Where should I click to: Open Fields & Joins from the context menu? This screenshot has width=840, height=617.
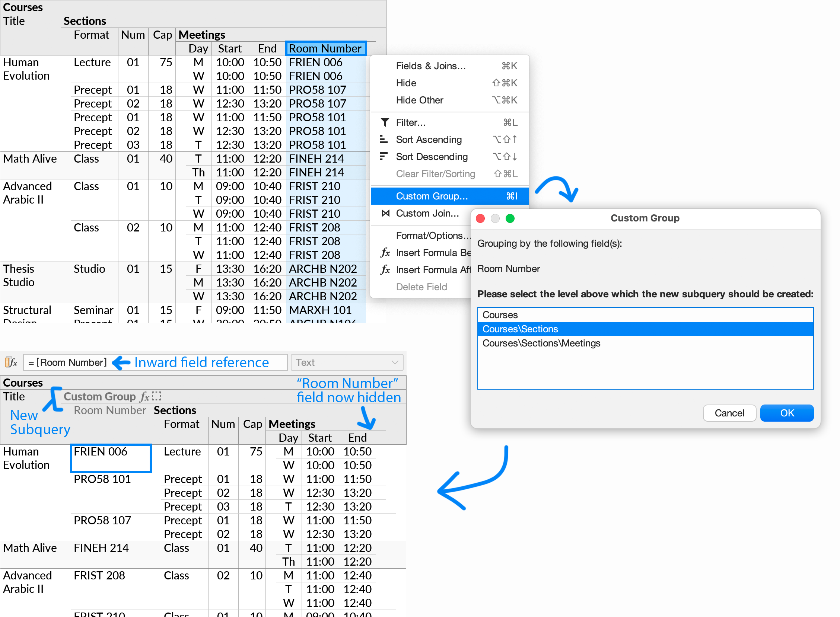(430, 66)
